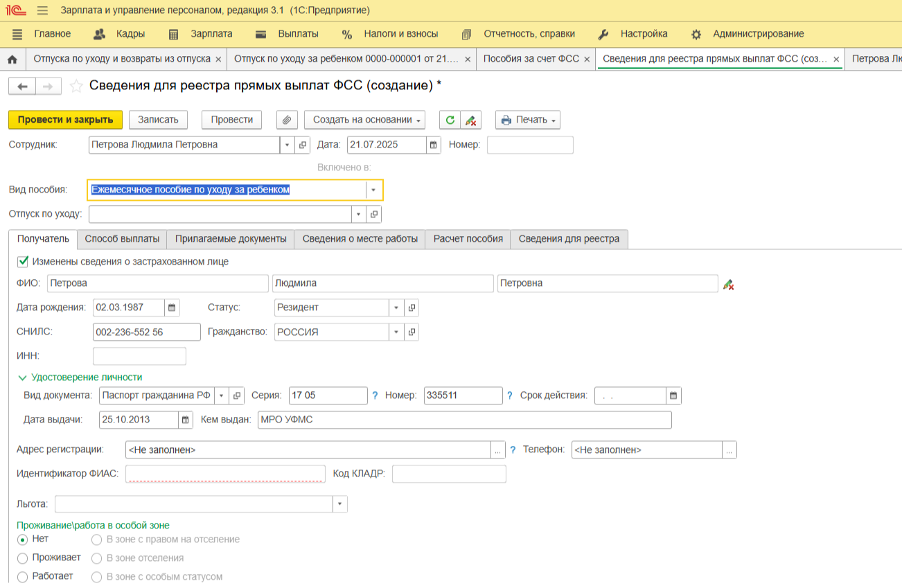902x588 pixels.
Task: Open calendar for Срок действия field
Action: pyautogui.click(x=673, y=395)
